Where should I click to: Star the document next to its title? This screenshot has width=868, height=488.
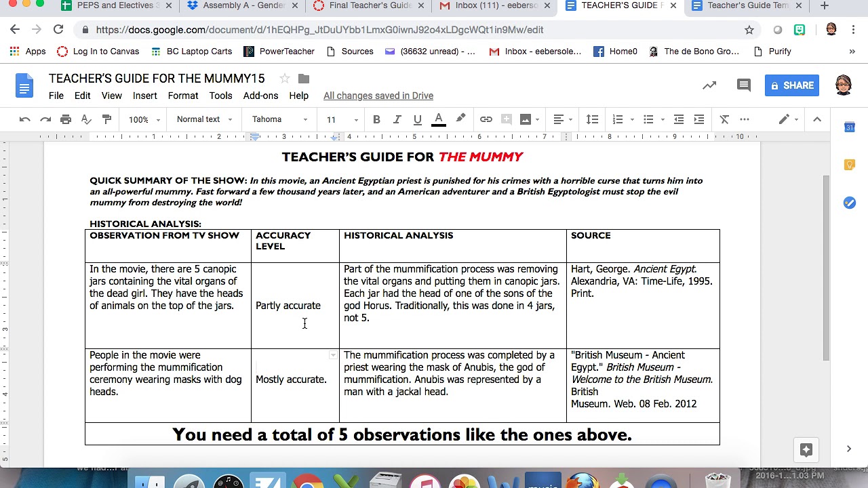pyautogui.click(x=285, y=79)
